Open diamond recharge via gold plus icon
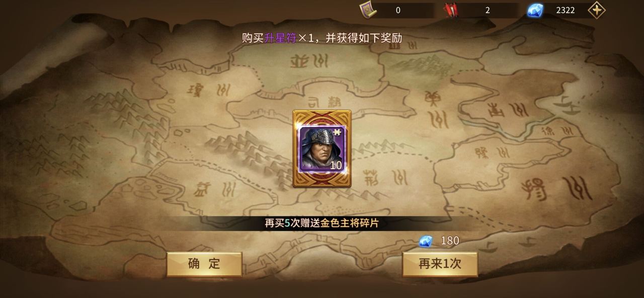The height and width of the screenshot is (298, 644). [x=597, y=10]
